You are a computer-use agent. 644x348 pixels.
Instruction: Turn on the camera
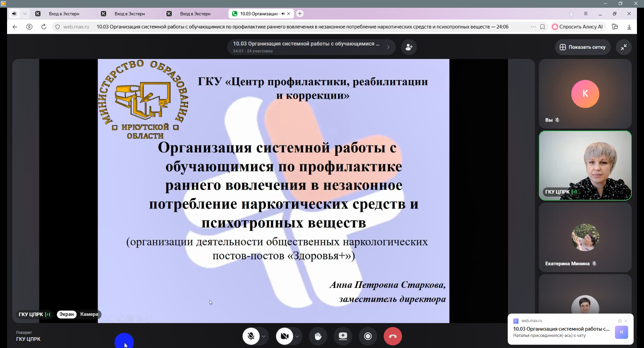click(x=285, y=336)
